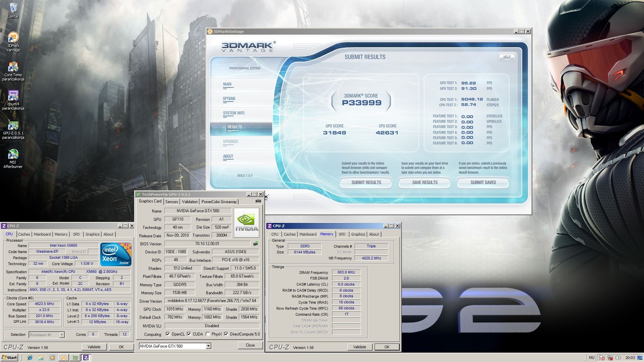Open the volume speaker tray icon

[619, 358]
